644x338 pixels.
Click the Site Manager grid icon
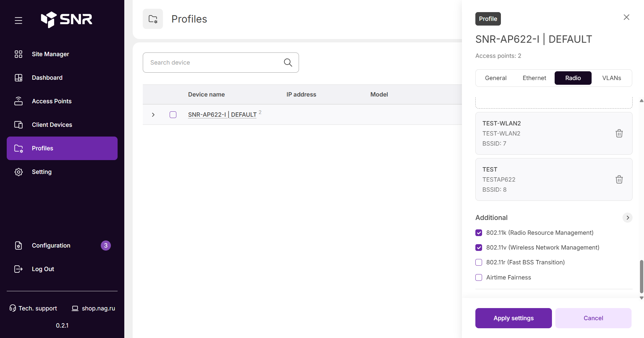click(18, 54)
